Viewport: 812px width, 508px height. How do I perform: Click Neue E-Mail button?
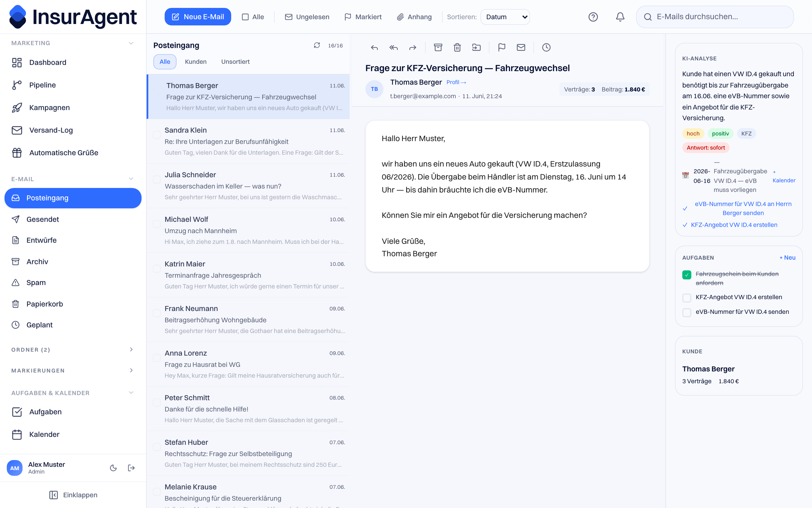click(x=198, y=17)
